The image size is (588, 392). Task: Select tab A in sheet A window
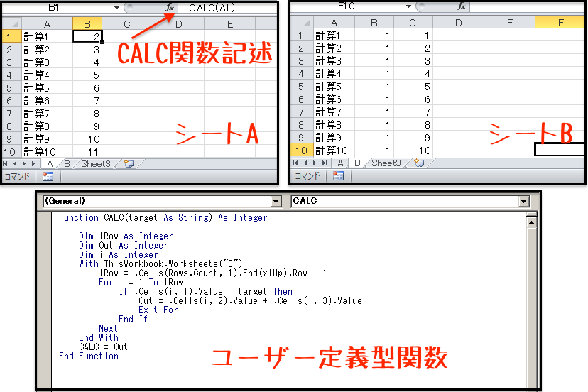click(x=50, y=164)
